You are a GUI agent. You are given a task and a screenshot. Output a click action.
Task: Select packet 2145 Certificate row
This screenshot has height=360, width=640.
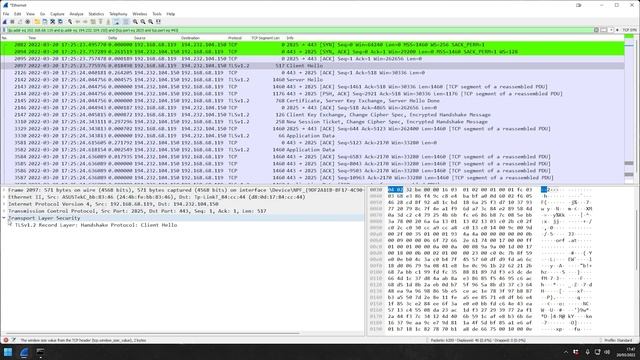312,101
